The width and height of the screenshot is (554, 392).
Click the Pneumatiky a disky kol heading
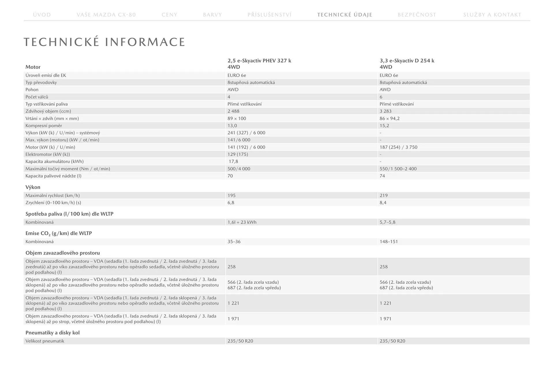pos(53,333)
